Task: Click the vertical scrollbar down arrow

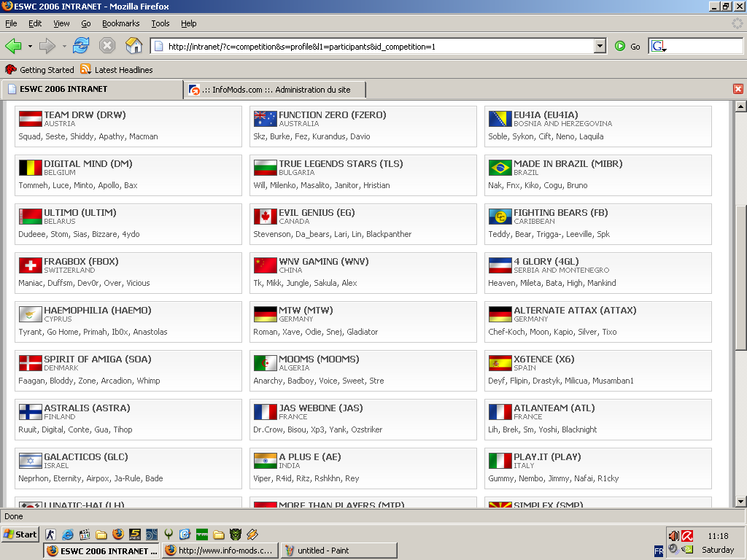Action: pyautogui.click(x=740, y=502)
